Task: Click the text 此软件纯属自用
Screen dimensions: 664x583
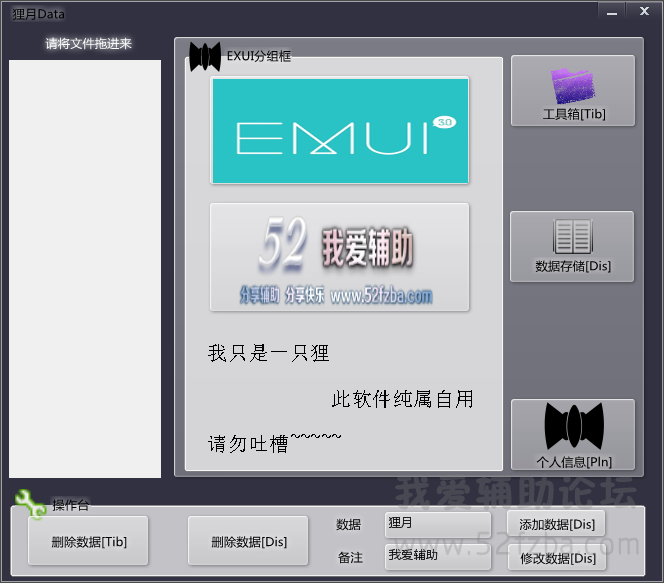Action: (403, 399)
